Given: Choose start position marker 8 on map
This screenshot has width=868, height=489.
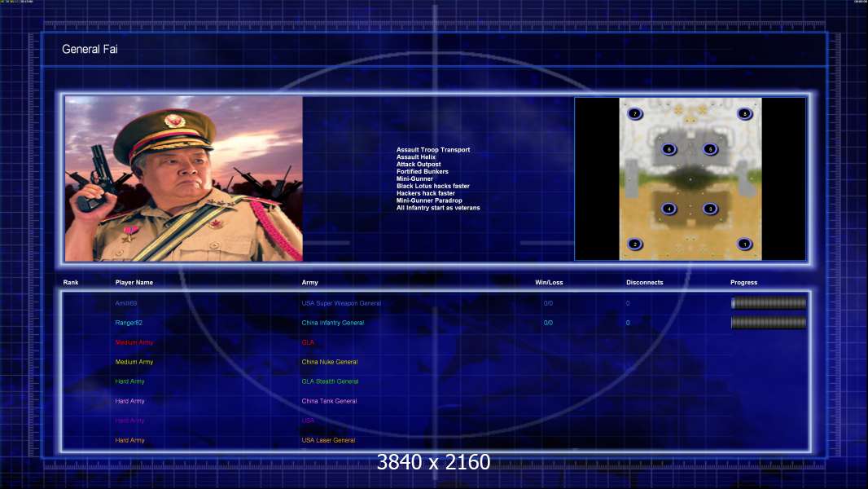Looking at the screenshot, I should point(744,113).
